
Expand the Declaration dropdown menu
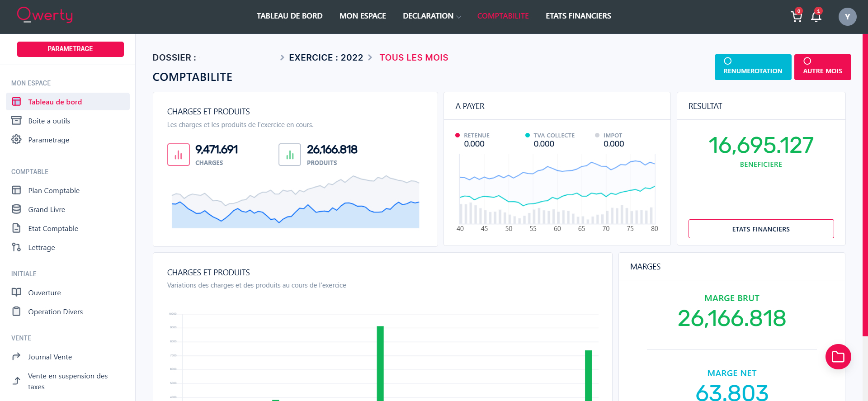[432, 16]
